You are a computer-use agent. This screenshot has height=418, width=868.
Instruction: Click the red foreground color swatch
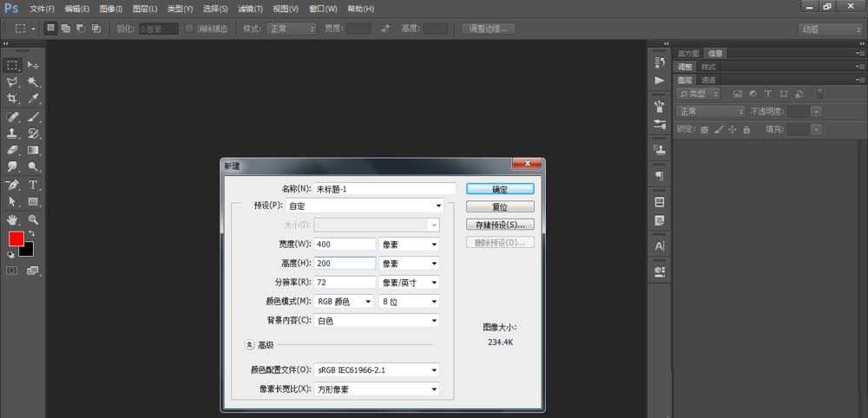(16, 238)
